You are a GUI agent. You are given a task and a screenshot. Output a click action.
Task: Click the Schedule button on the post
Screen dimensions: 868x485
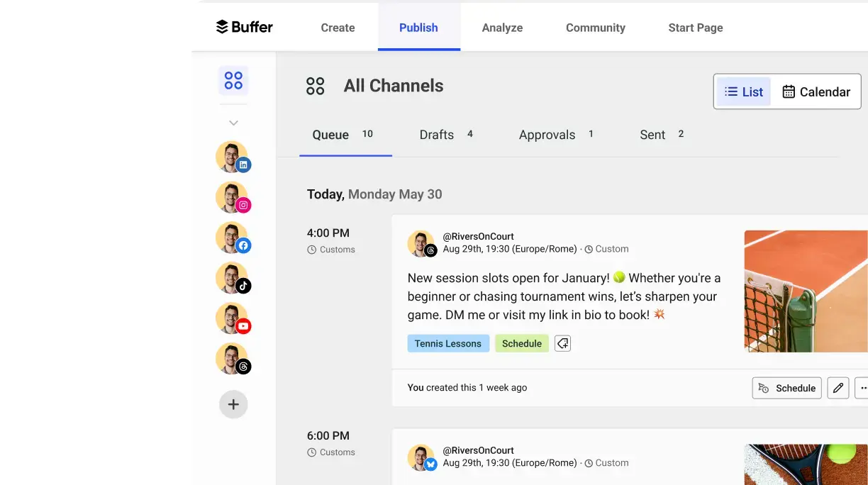tap(786, 388)
